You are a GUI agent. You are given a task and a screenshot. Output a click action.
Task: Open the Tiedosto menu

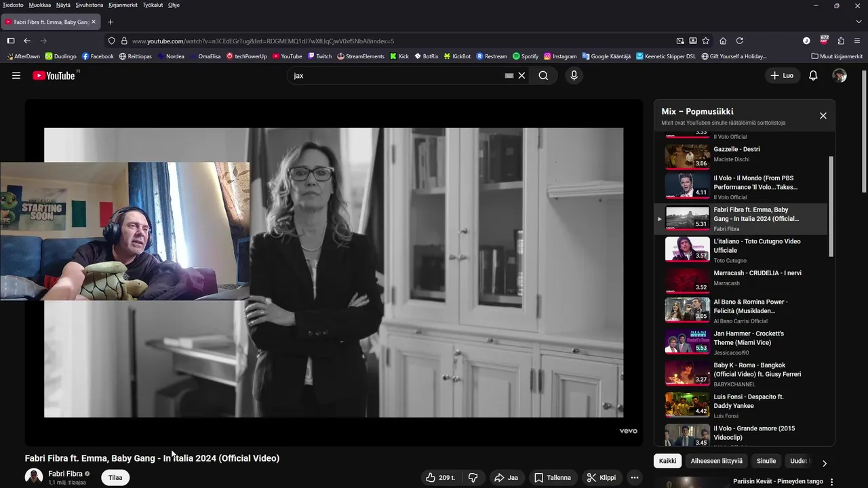(x=13, y=5)
